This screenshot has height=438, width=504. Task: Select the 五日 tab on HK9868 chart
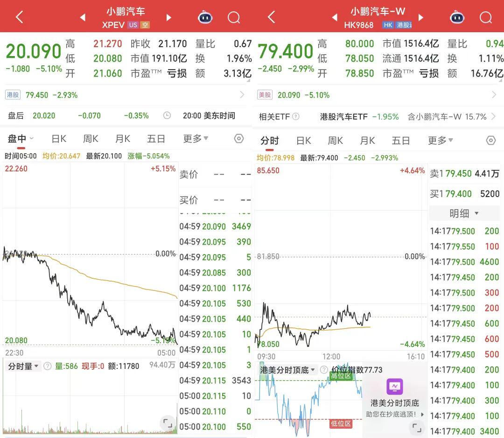(400, 141)
